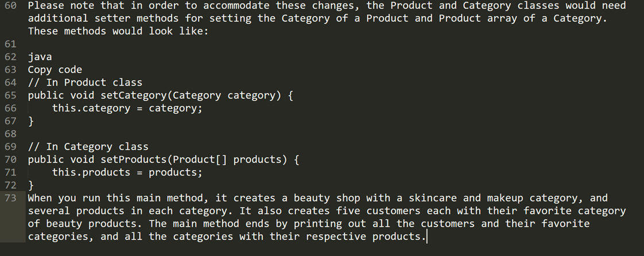This screenshot has height=256, width=644.
Task: Click gutter line number 65
Action: (x=10, y=95)
